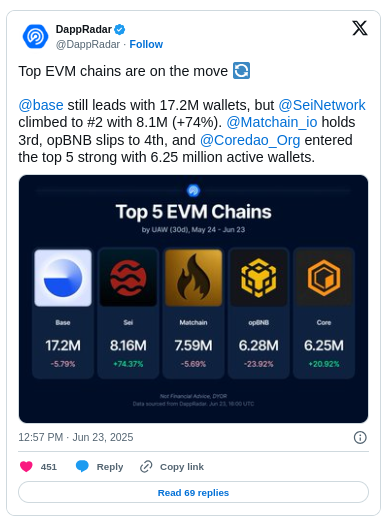The width and height of the screenshot is (392, 524).
Task: Click the DappRadar profile avatar
Action: click(x=35, y=36)
